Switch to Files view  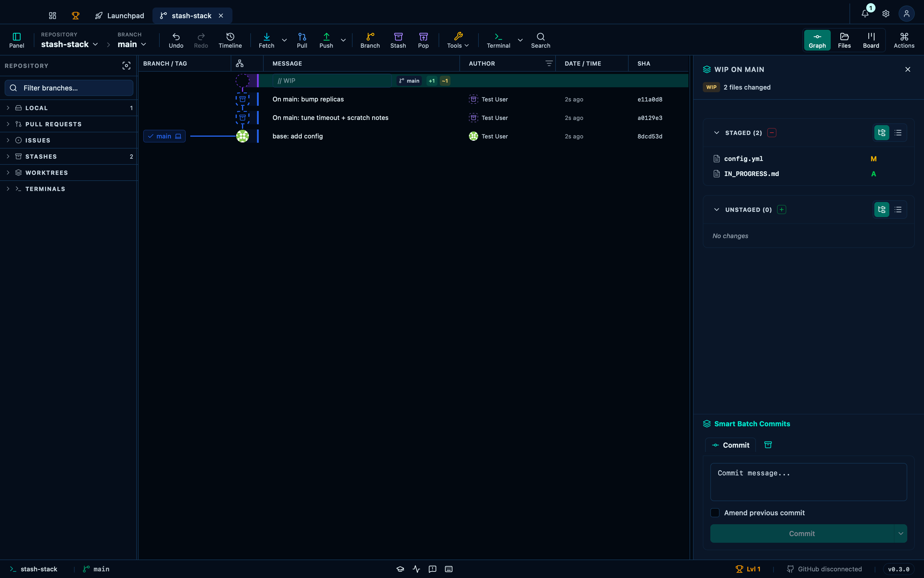(x=844, y=40)
